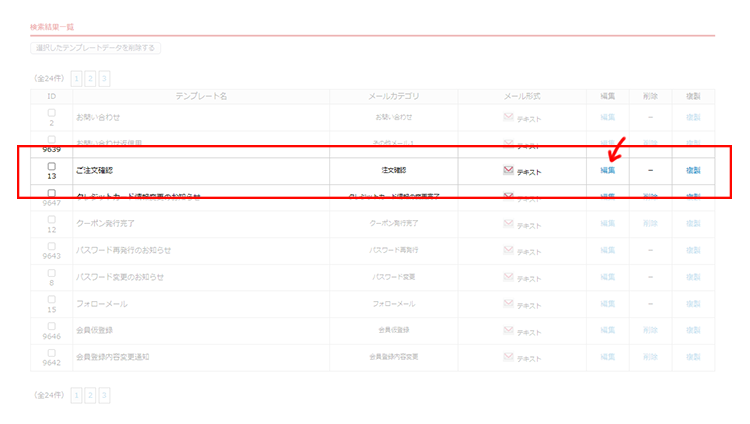Open 編集 for the ご注文確認 template
Image resolution: width=750 pixels, height=424 pixels.
[x=607, y=170]
